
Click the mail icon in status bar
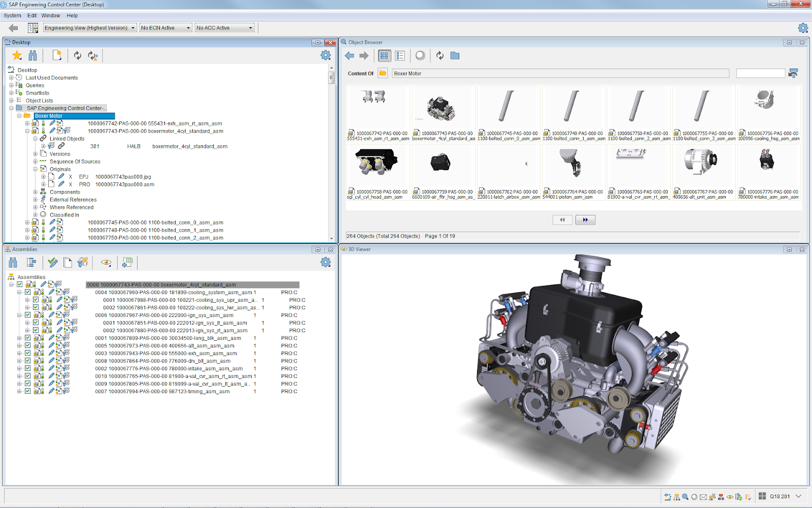pyautogui.click(x=703, y=497)
